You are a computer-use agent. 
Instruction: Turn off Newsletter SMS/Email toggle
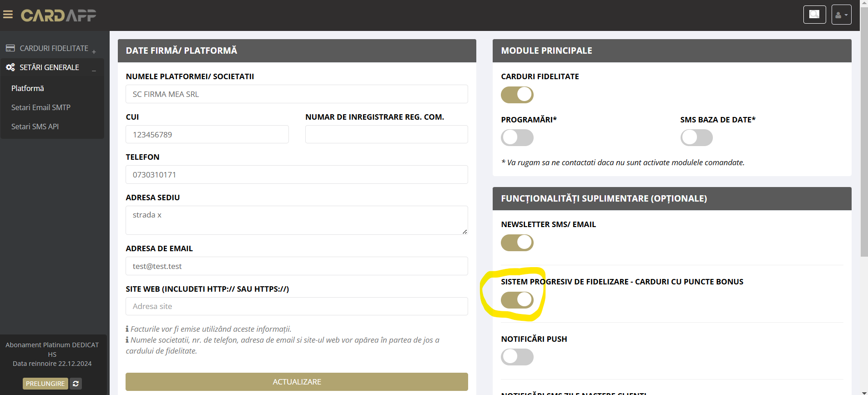[x=517, y=243]
